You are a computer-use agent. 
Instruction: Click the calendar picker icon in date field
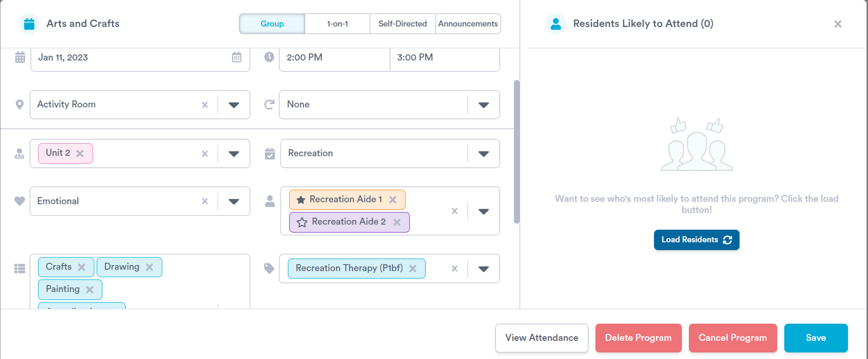tap(237, 57)
